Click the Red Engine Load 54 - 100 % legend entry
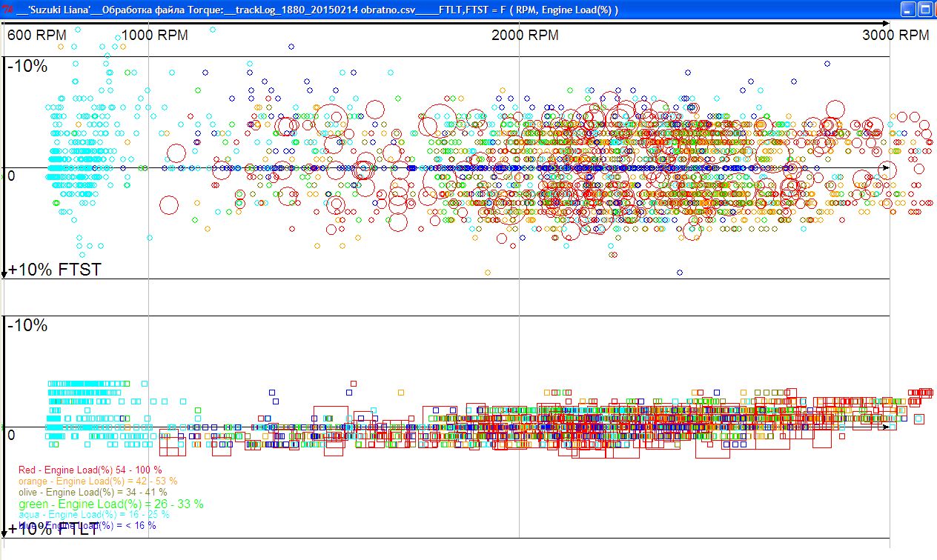This screenshot has height=560, width=937. (x=90, y=470)
